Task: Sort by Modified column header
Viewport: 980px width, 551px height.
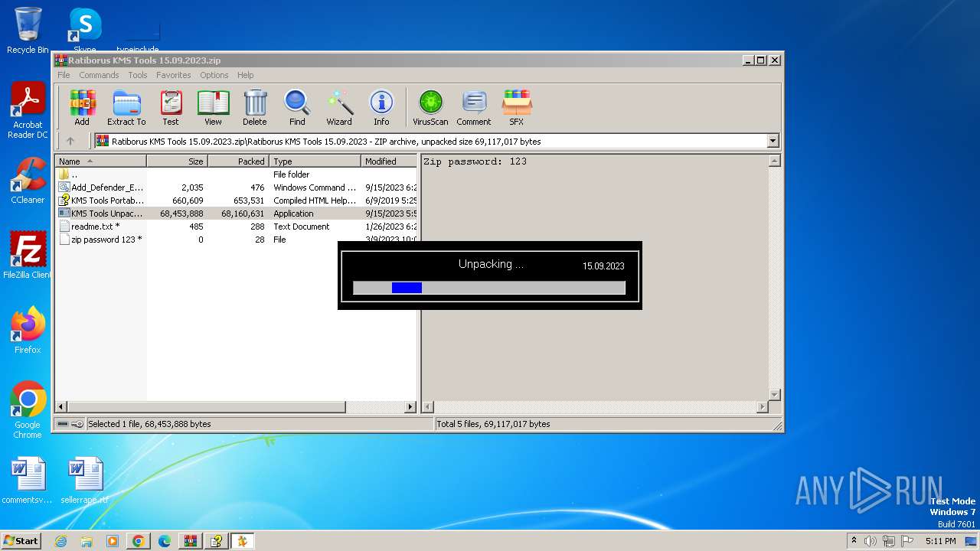Action: [389, 161]
